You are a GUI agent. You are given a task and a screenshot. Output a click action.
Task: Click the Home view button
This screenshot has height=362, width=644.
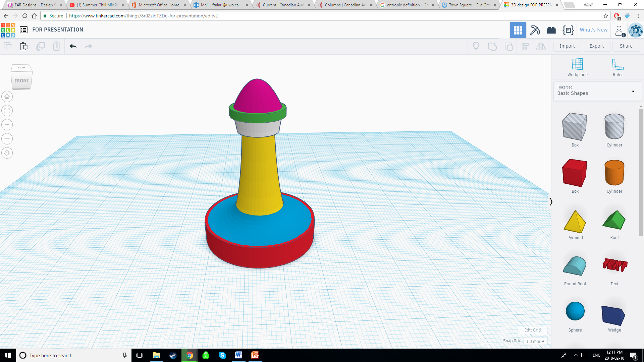[x=7, y=97]
